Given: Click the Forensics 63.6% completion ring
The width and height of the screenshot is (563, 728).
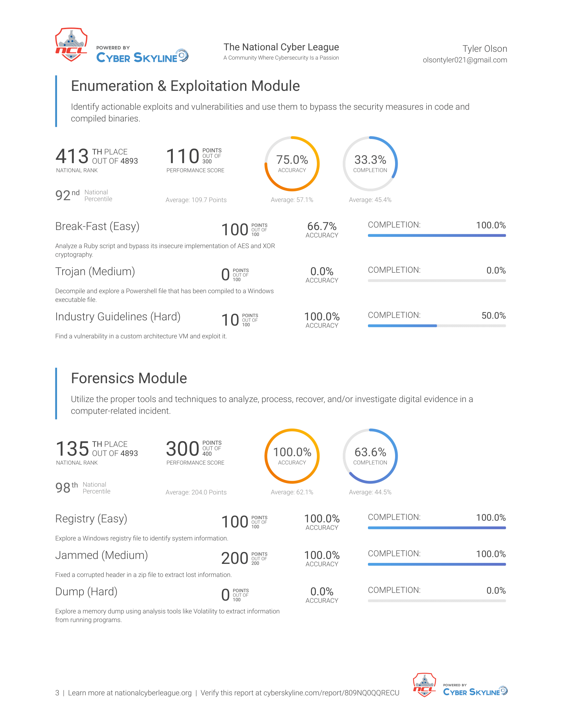Looking at the screenshot, I should click(370, 456).
